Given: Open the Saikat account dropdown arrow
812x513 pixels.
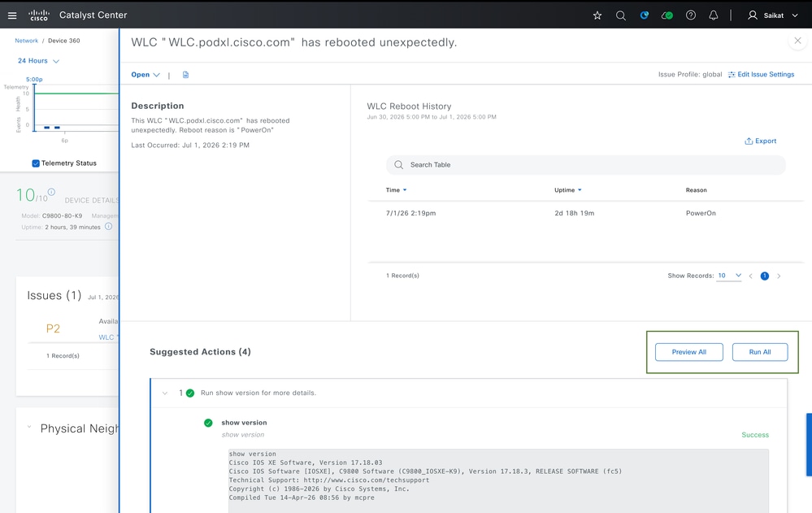Looking at the screenshot, I should click(x=794, y=15).
